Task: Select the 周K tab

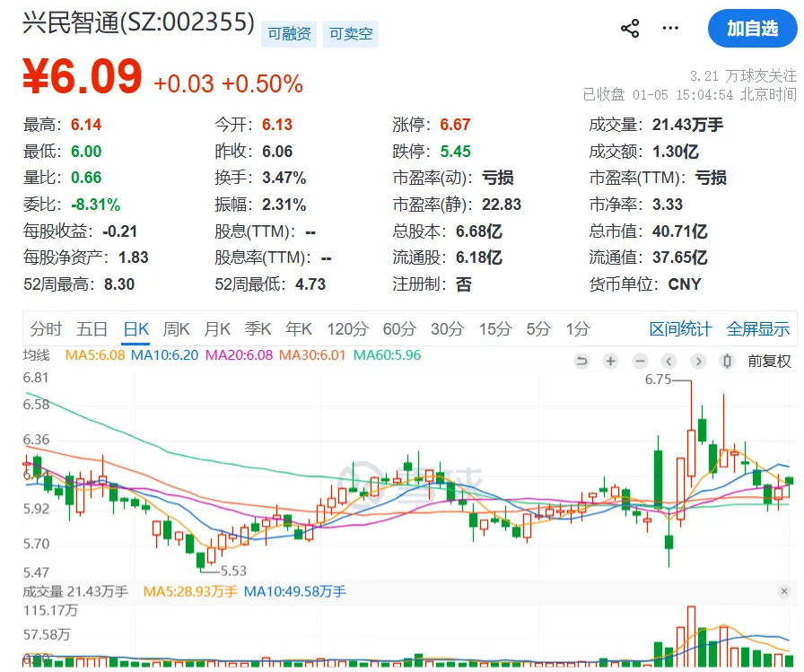Action: tap(177, 329)
